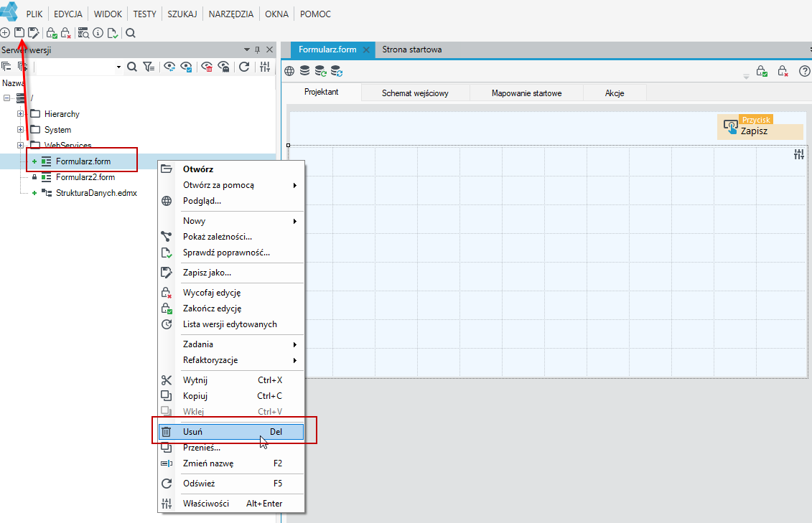Click the Save As (floppy with pencil) toolbar icon
The width and height of the screenshot is (812, 523).
point(34,32)
